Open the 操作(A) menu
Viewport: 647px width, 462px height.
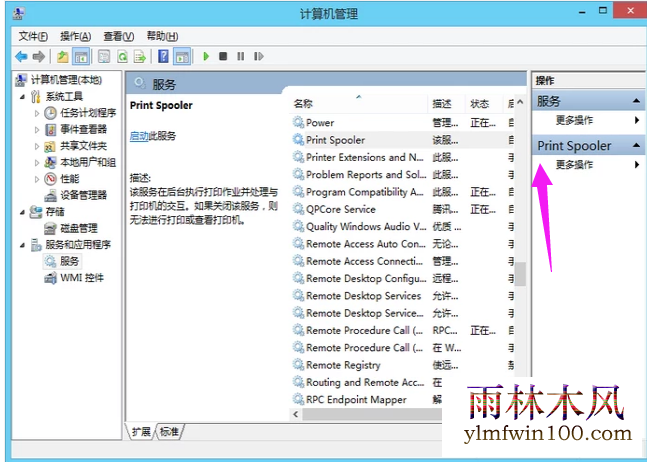click(x=76, y=36)
